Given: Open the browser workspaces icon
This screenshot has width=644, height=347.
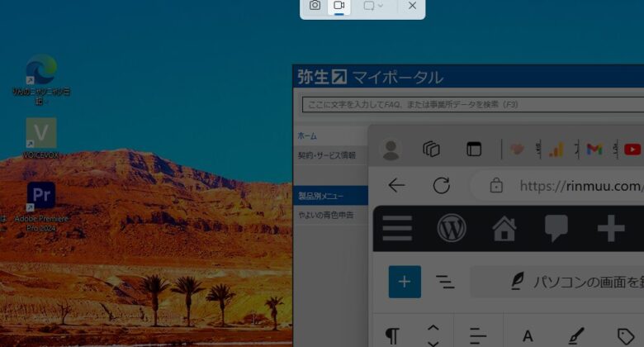Looking at the screenshot, I should (431, 150).
